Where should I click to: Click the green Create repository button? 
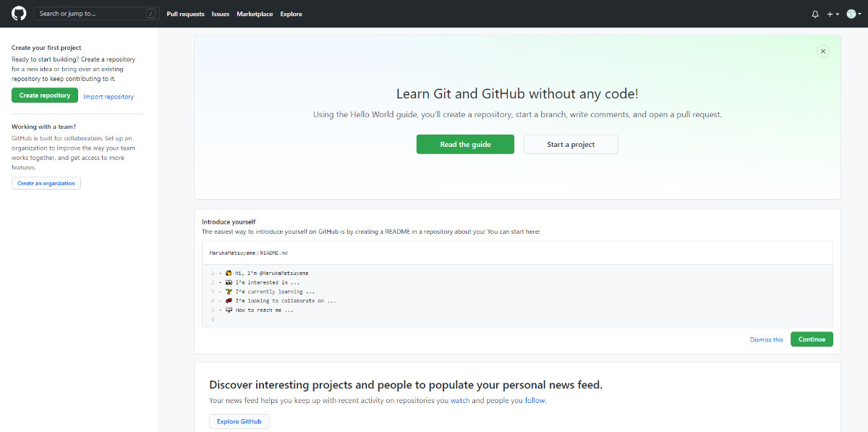pos(45,96)
